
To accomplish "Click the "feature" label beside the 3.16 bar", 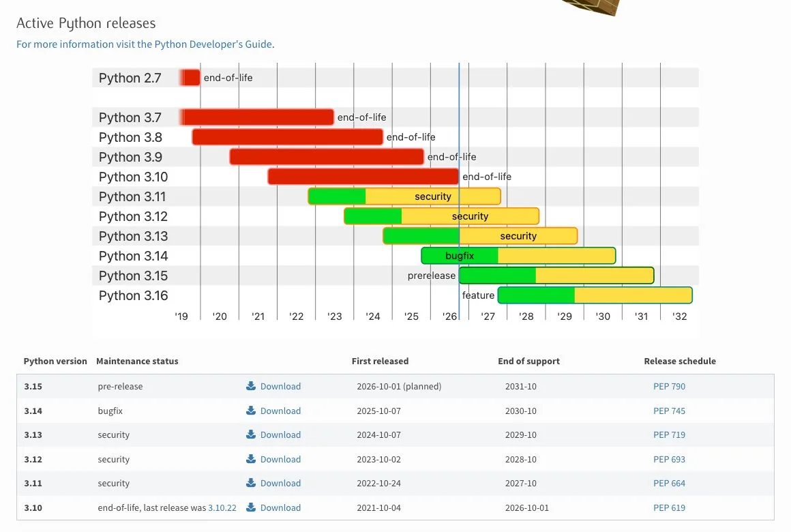I will [478, 295].
